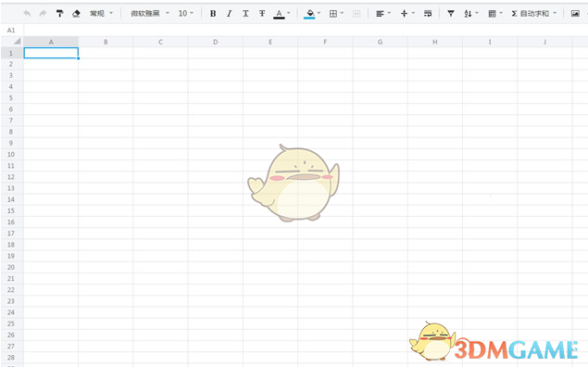588x367 pixels.
Task: Click the insert image icon
Action: (x=575, y=14)
